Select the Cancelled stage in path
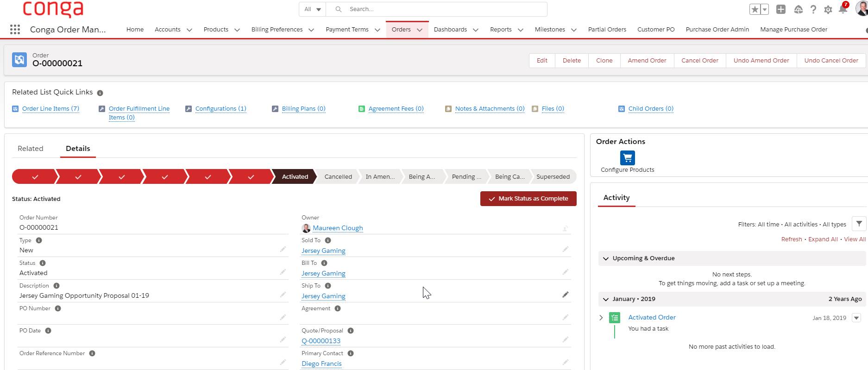 338,177
